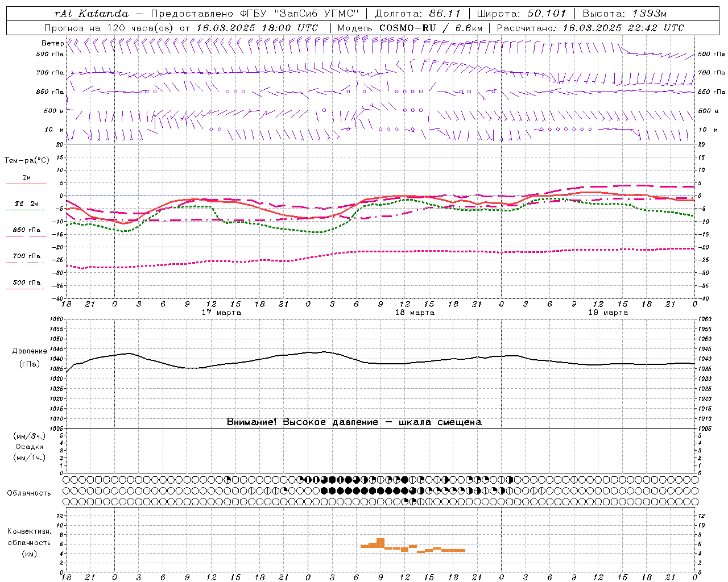Click the 500 м wind level label on left
The height and width of the screenshot is (582, 728).
(x=54, y=111)
